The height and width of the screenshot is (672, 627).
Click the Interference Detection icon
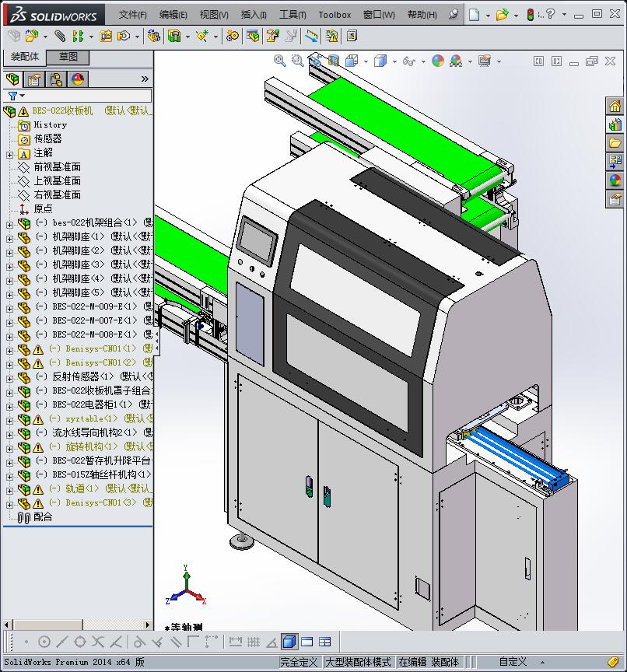tap(312, 36)
